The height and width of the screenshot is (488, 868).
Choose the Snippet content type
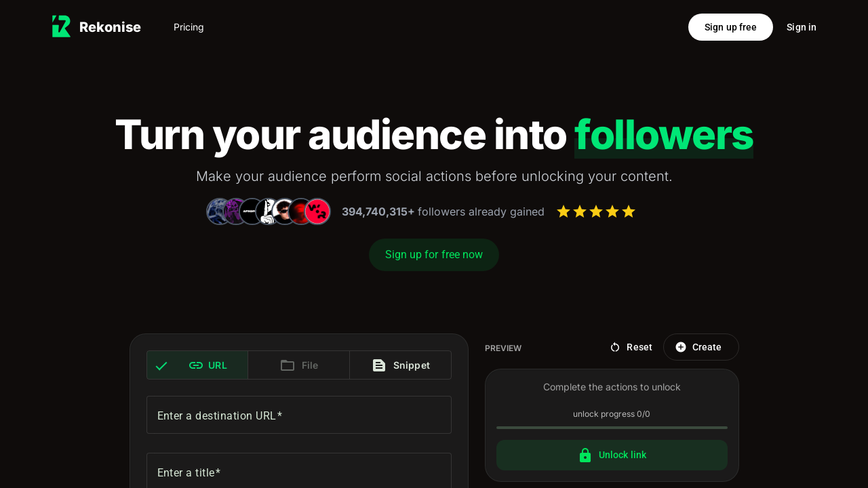(x=401, y=365)
